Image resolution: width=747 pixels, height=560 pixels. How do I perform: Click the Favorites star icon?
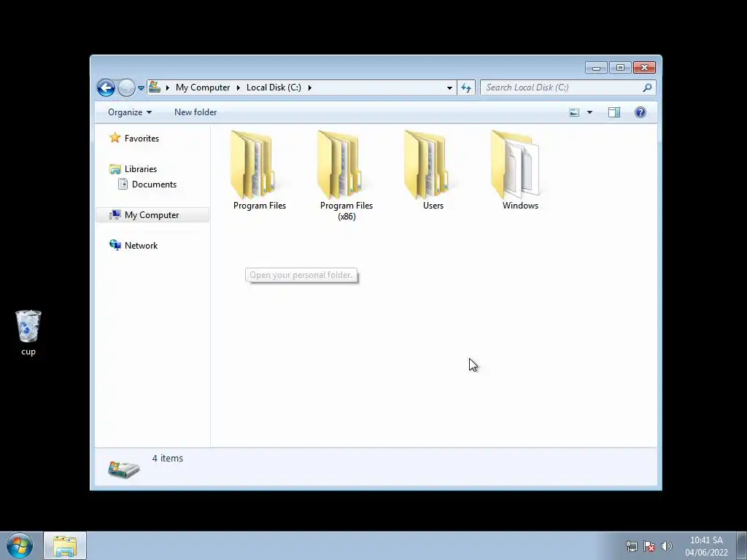[115, 138]
